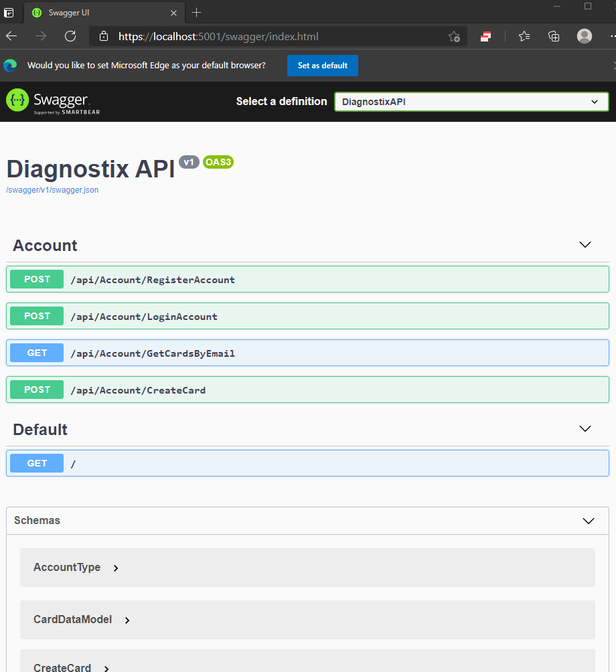Open a new browser tab
The image size is (616, 672).
coord(196,13)
